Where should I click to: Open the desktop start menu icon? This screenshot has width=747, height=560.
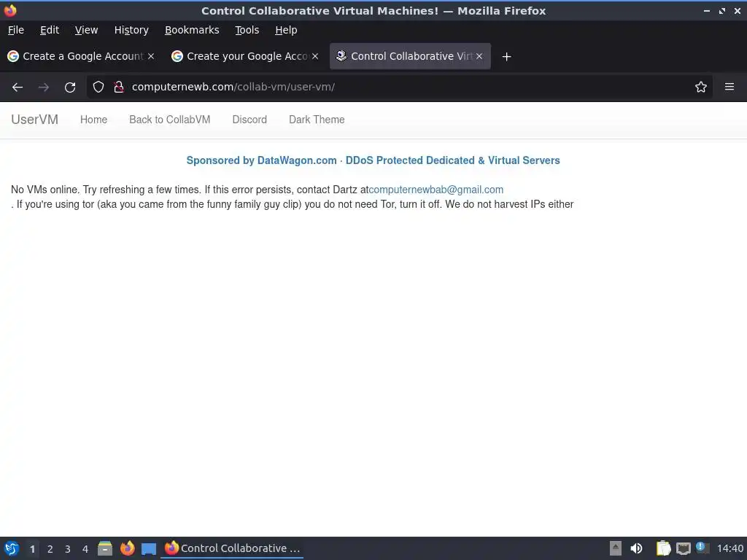(12, 548)
